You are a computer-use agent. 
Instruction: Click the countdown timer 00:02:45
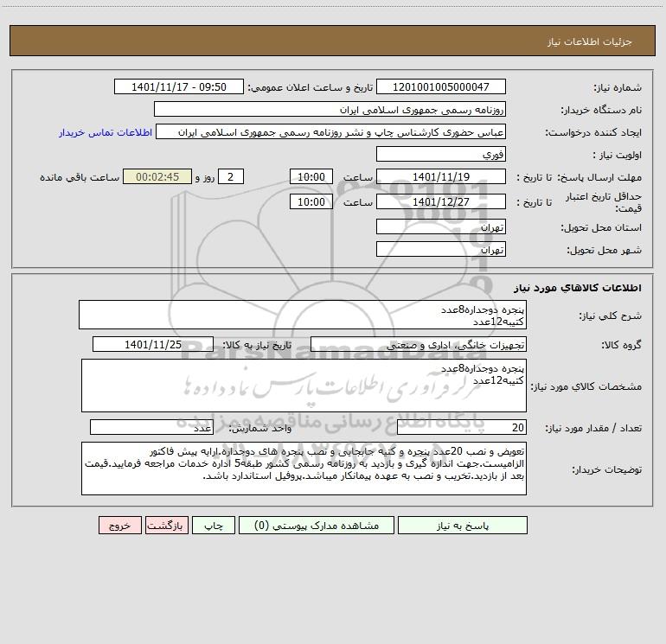157,176
